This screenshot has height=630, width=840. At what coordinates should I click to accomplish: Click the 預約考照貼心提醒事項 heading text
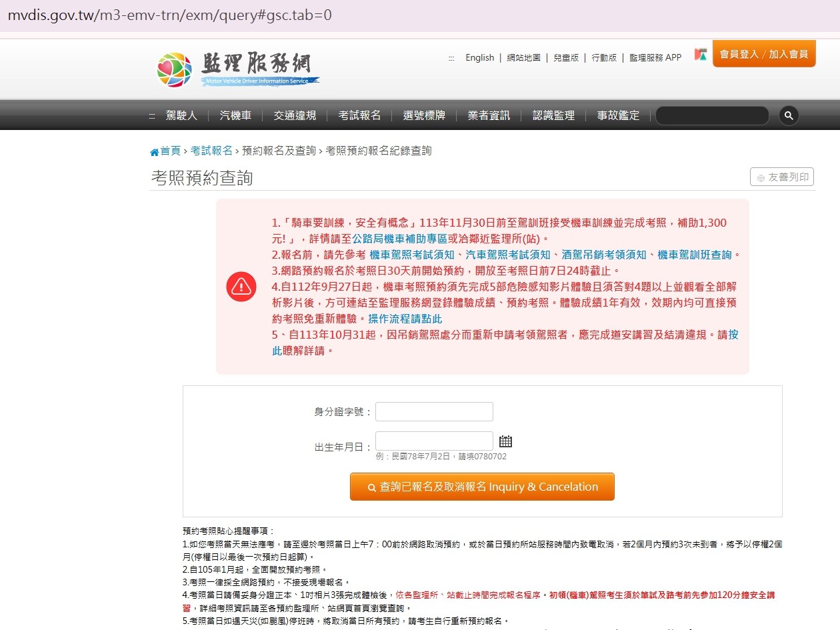coord(229,531)
